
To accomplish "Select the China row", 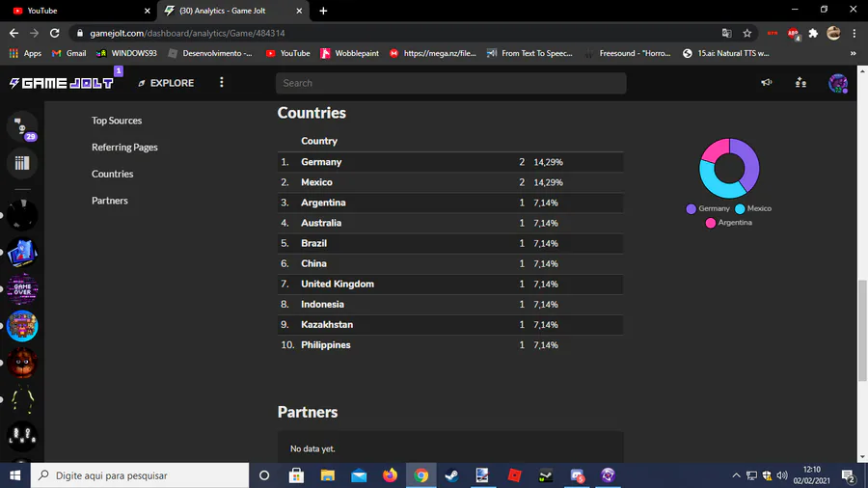I will pos(450,263).
